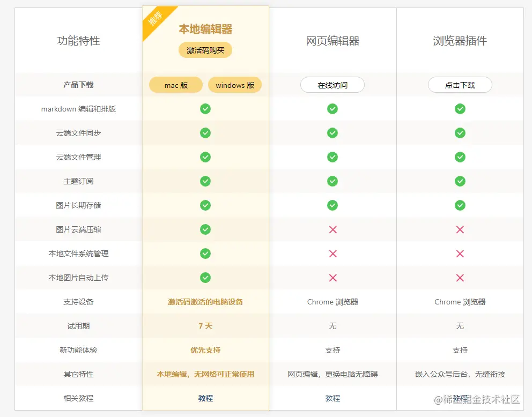Click the 图片云端压缩 red cross under 网页编辑器
The height and width of the screenshot is (417, 532).
(x=333, y=229)
